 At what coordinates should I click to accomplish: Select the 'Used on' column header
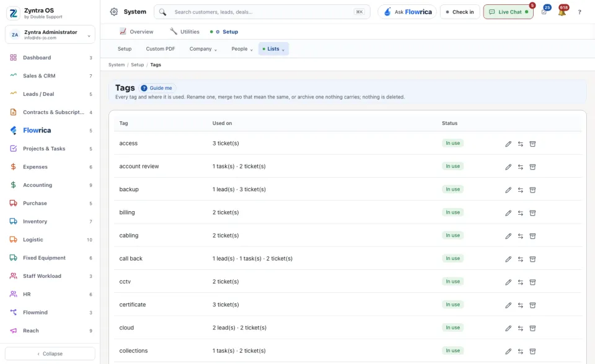click(x=222, y=123)
